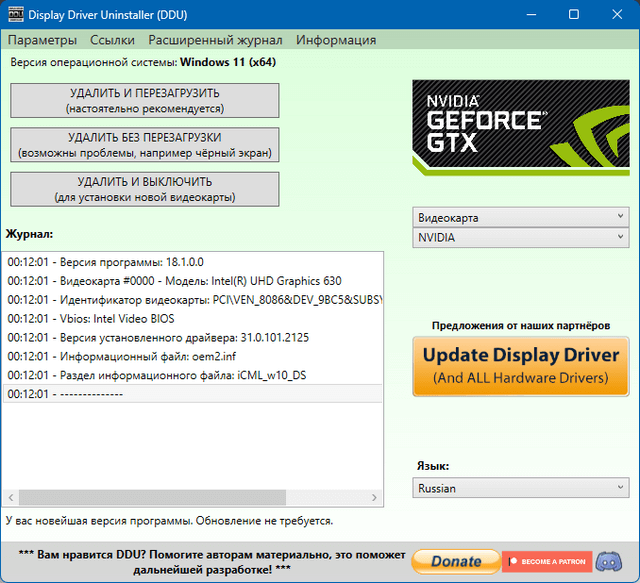Open the Видеокарта device type dropdown
640x583 pixels.
coord(520,217)
